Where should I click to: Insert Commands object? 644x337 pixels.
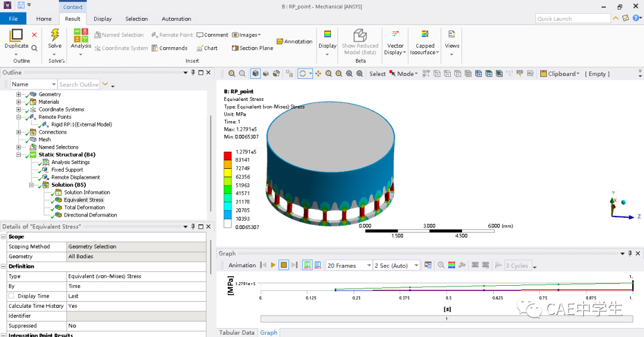[x=169, y=48]
